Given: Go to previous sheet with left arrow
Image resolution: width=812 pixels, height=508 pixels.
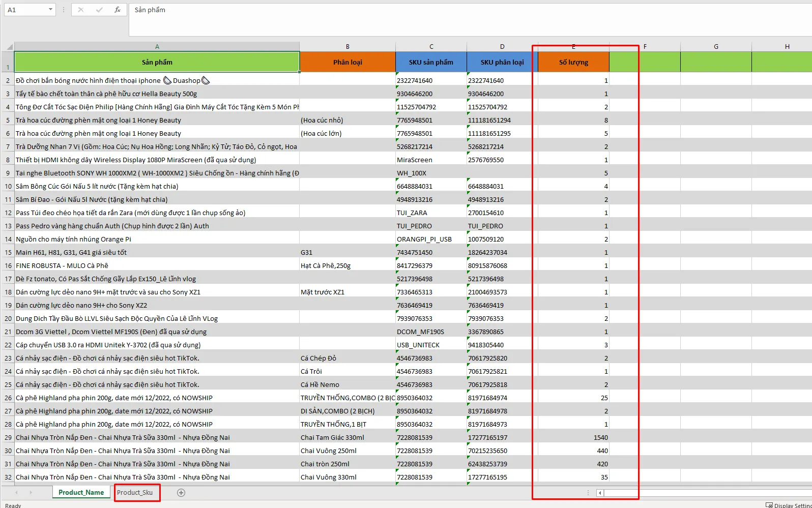Looking at the screenshot, I should [x=17, y=492].
